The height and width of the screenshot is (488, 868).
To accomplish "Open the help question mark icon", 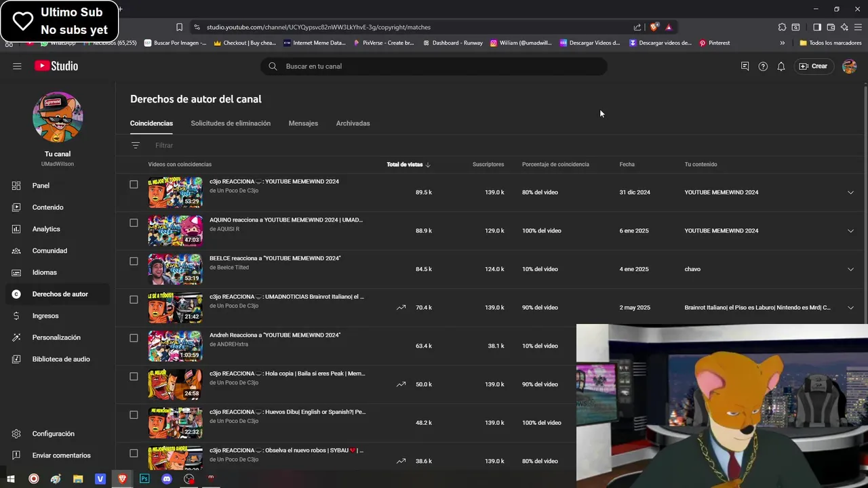I will pos(763,66).
